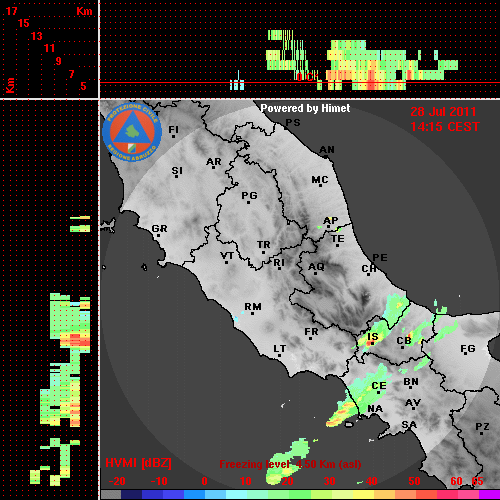
Task: Click the 'FR' city label on the map
Action: [311, 332]
